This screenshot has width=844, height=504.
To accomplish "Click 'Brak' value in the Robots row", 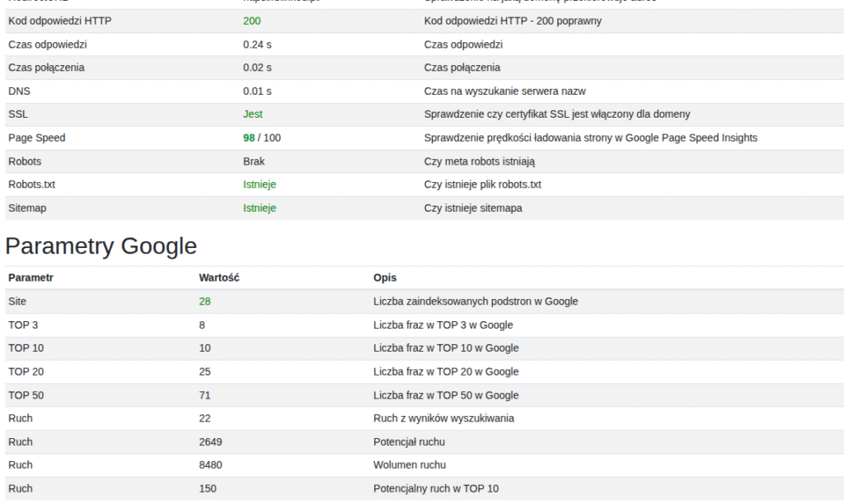I will (x=254, y=161).
